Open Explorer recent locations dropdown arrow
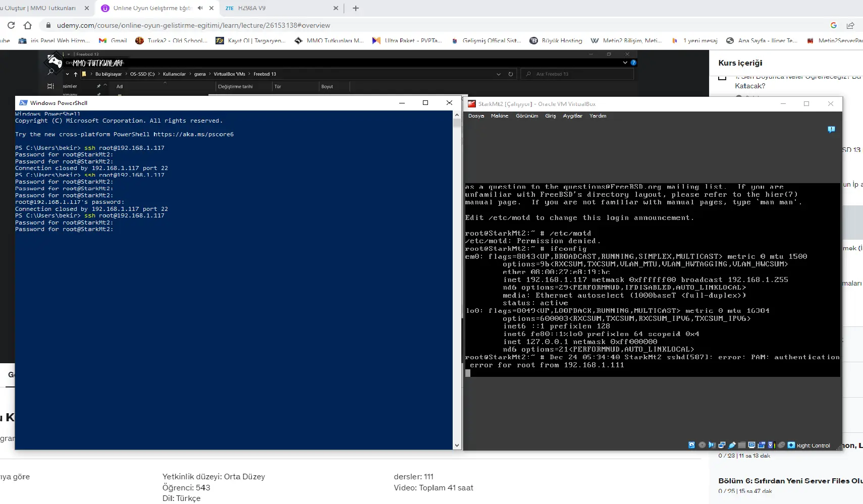The height and width of the screenshot is (504, 863). [x=68, y=74]
